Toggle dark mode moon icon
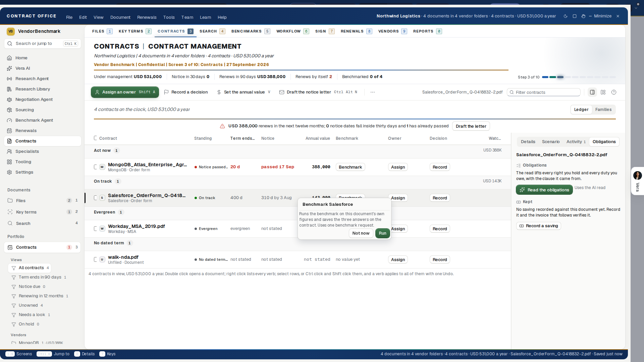Viewport: 644px width, 362px height. 566,16
